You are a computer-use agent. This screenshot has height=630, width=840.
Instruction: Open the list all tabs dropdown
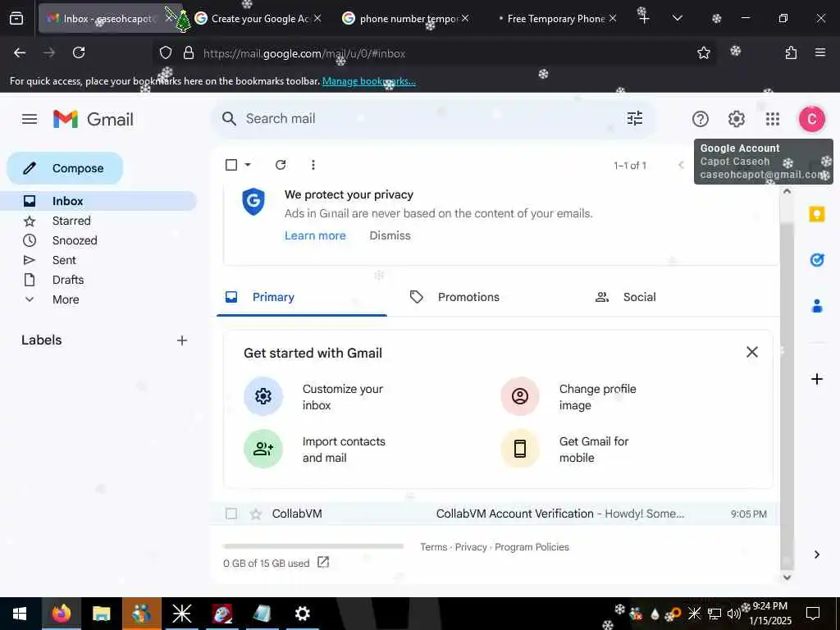click(x=677, y=18)
